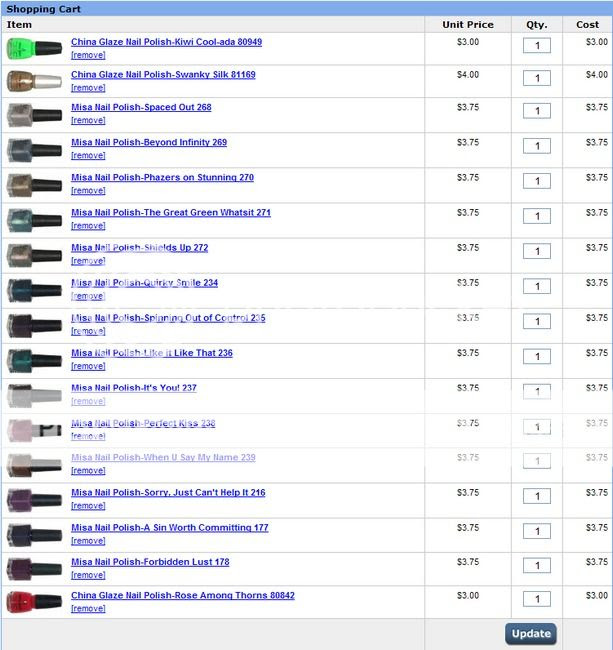Open China Glaze Kiwi Cool-ada 80949 link
613x650 pixels.
pyautogui.click(x=167, y=42)
